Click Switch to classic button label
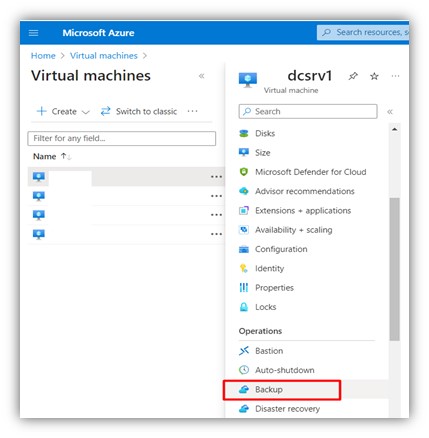This screenshot has height=438, width=429. point(146,111)
